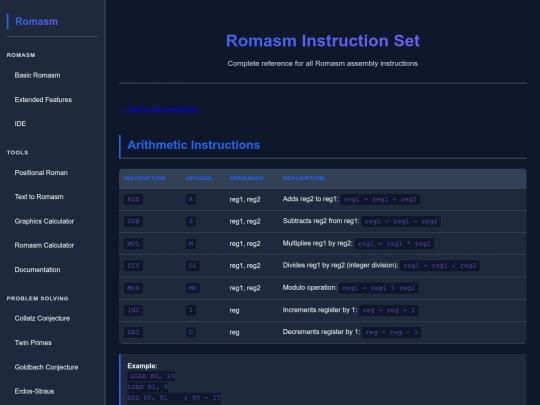The width and height of the screenshot is (540, 405).
Task: Go to Extended Features
Action: (43, 100)
